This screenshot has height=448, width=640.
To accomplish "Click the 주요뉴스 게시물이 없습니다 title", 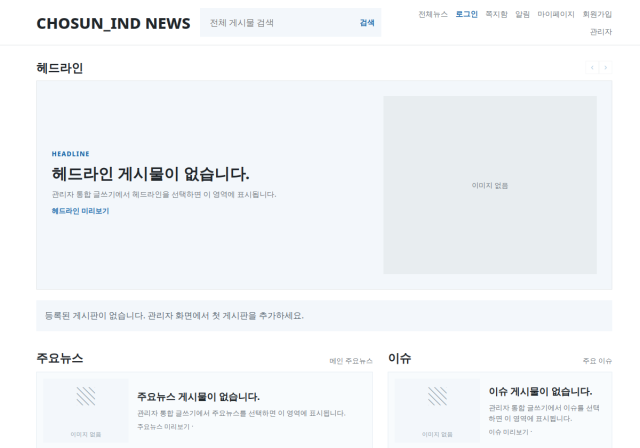I will tap(198, 397).
